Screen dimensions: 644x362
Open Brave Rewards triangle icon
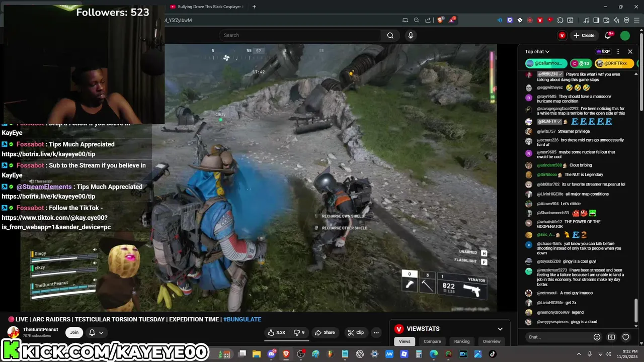pyautogui.click(x=452, y=20)
